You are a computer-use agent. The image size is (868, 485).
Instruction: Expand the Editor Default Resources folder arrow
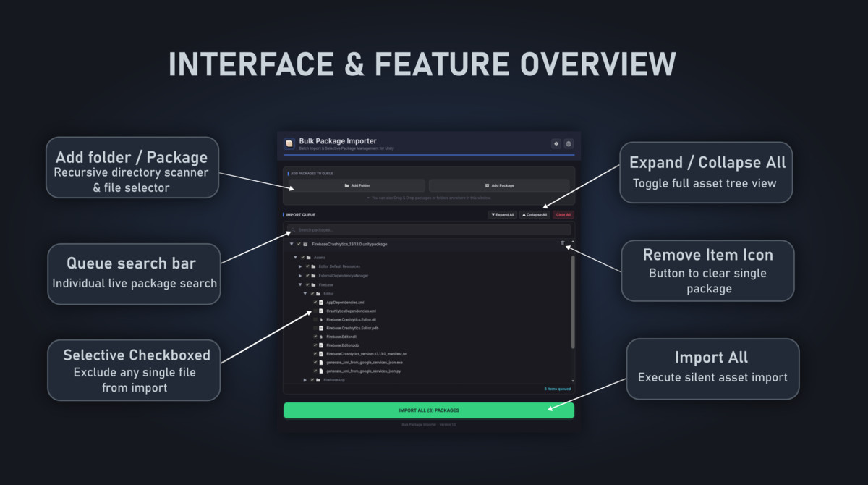[x=300, y=266]
